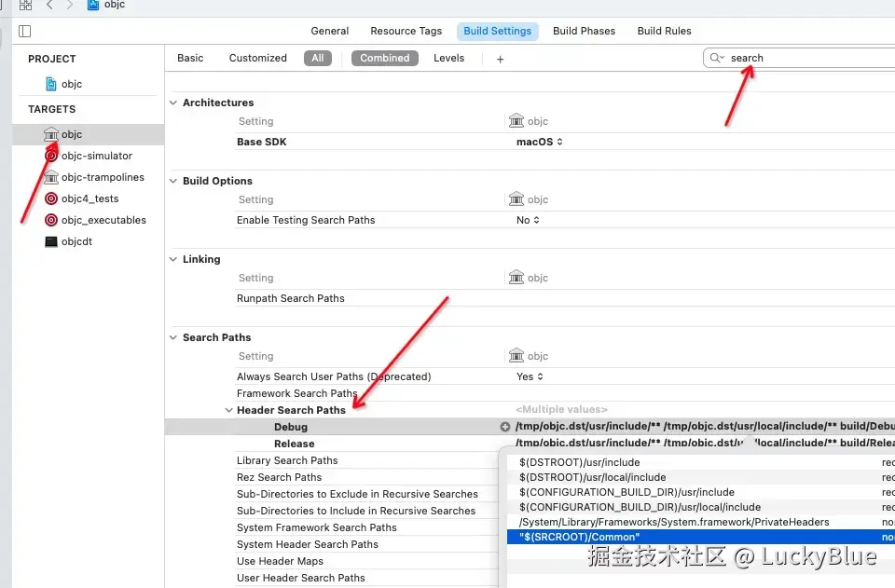Screen dimensions: 895x588
Task: Click the objcdt terminal icon
Action: pos(51,241)
